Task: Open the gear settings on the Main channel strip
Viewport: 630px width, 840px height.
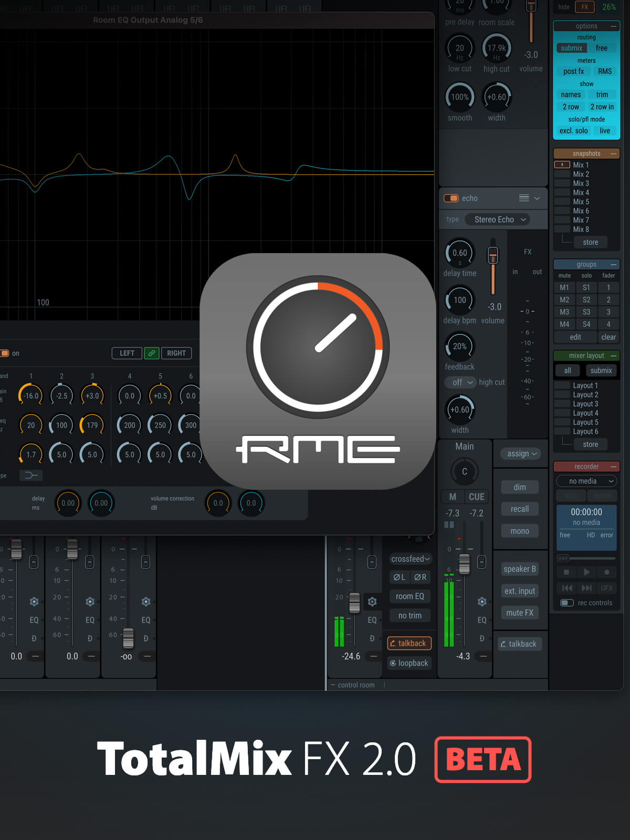Action: tap(482, 602)
